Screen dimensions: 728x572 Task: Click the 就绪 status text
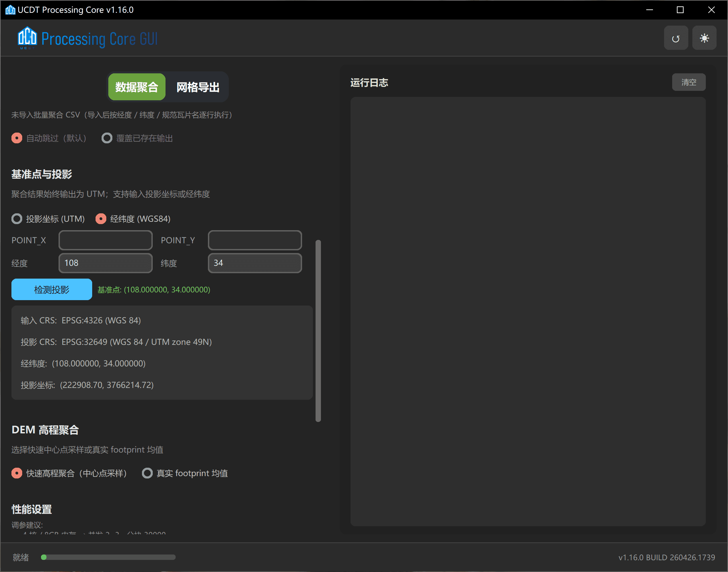[x=21, y=558]
